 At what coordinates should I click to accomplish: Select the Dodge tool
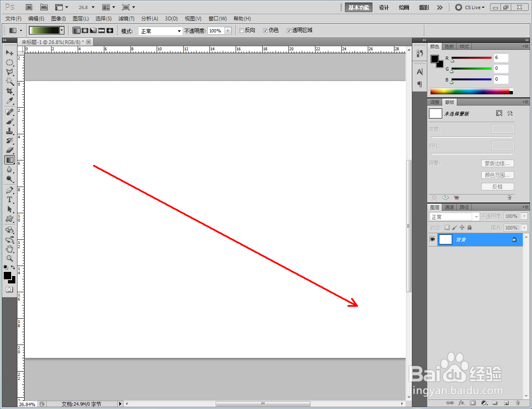click(x=10, y=179)
